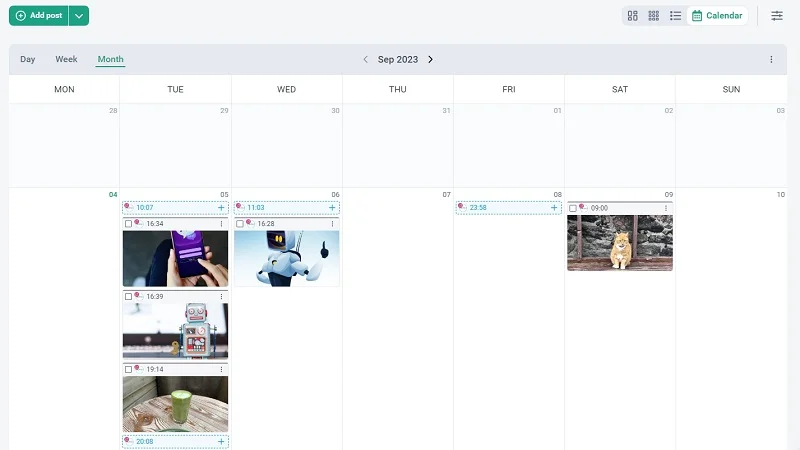
Task: Click the plus icon on the 23:58 slot
Action: (554, 208)
